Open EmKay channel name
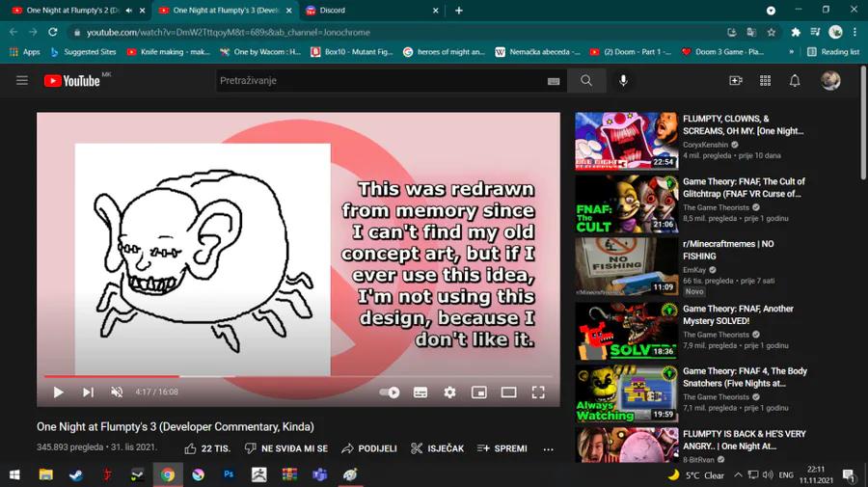 click(x=694, y=270)
